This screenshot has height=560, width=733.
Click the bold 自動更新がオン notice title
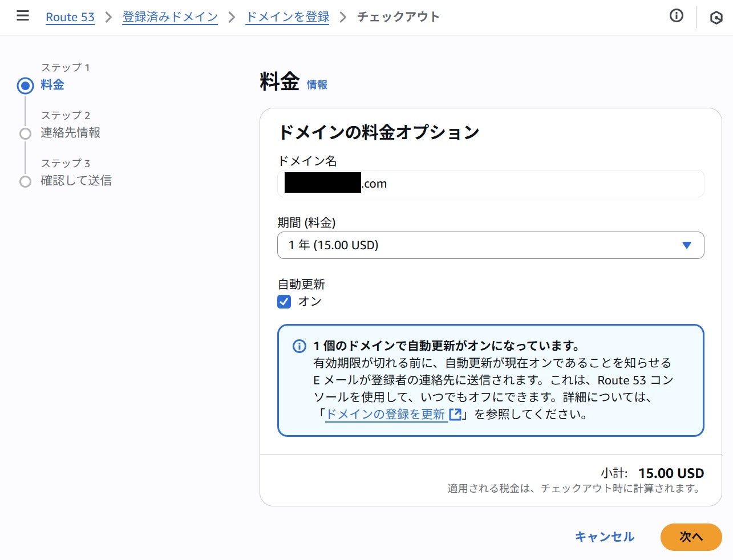447,346
